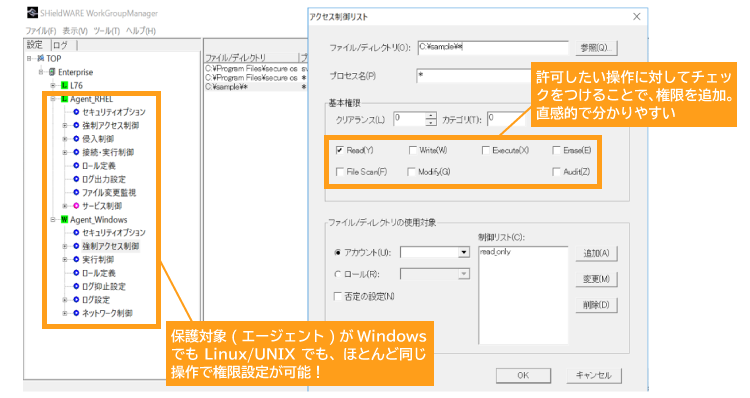This screenshot has height=398, width=750.
Task: Open the 表示(V) menu
Action: tap(75, 31)
